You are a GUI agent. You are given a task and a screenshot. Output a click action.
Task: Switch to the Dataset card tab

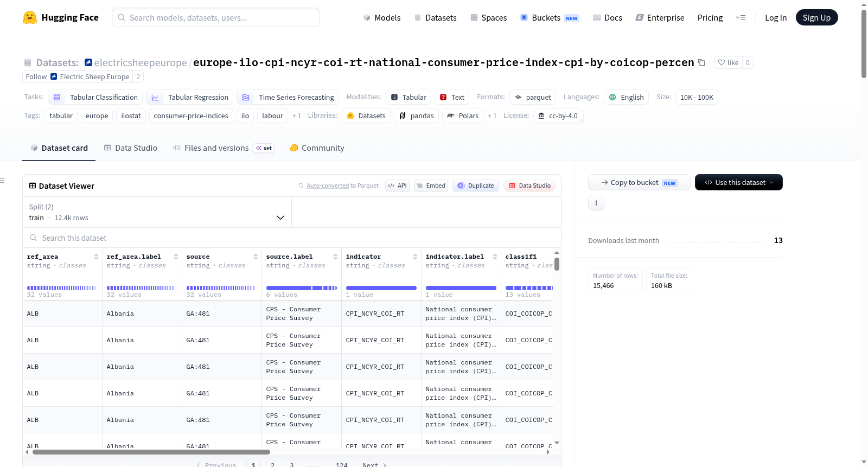click(x=59, y=148)
